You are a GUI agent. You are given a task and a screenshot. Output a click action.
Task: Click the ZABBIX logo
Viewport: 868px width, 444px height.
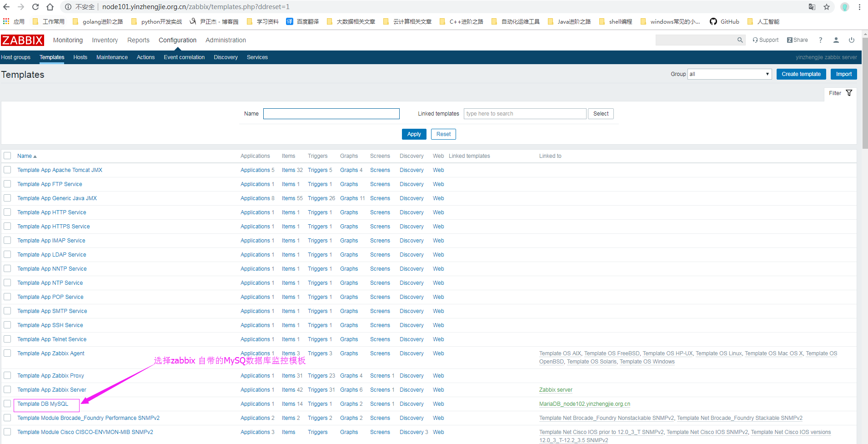[22, 40]
